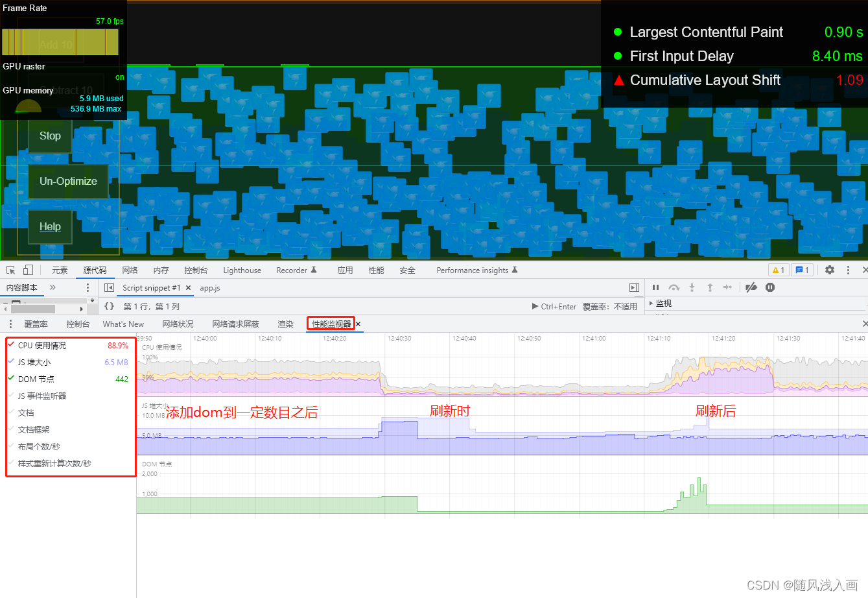Open the 内存 panel tab

coord(161,270)
